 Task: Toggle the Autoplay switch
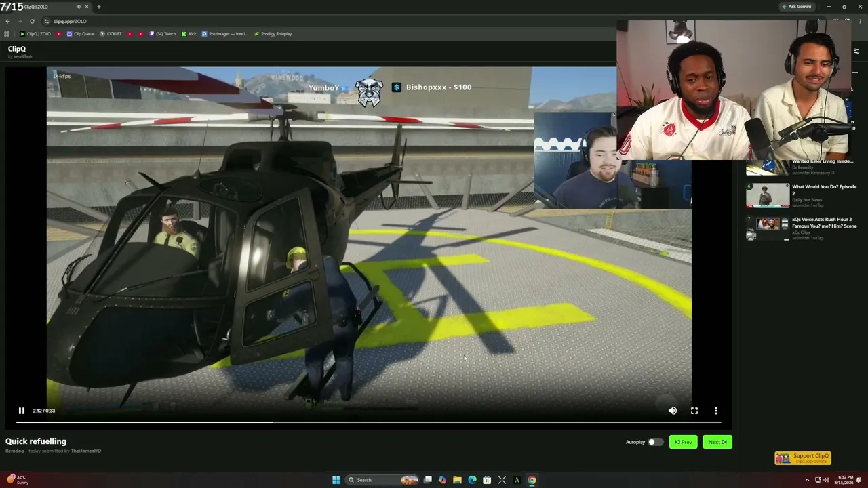[x=655, y=442]
